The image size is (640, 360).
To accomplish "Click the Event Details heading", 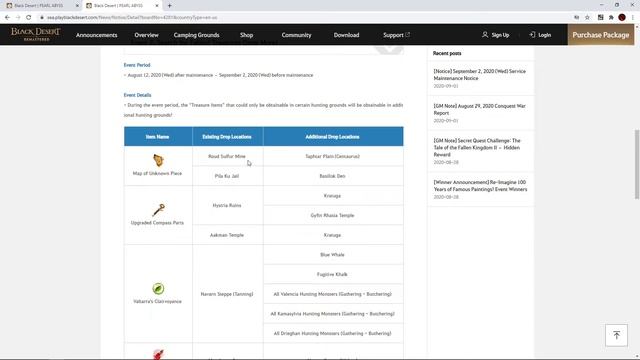I will click(137, 95).
